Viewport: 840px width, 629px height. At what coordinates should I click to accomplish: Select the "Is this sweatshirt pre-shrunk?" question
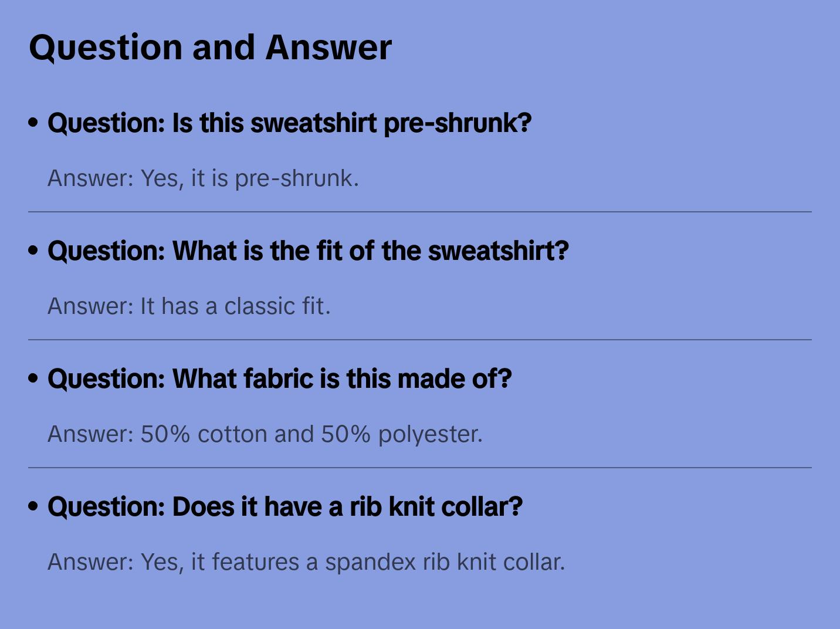coord(289,123)
